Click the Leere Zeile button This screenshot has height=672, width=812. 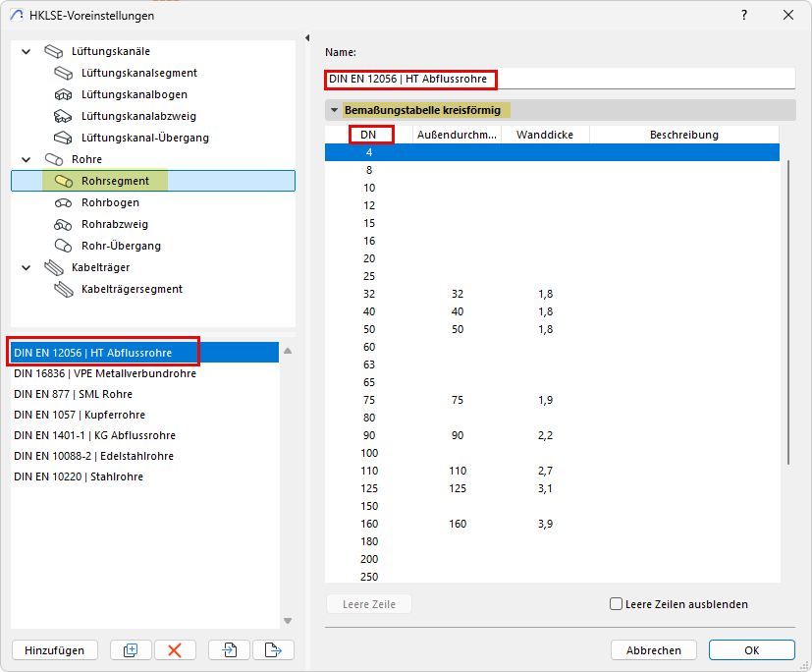pos(369,604)
